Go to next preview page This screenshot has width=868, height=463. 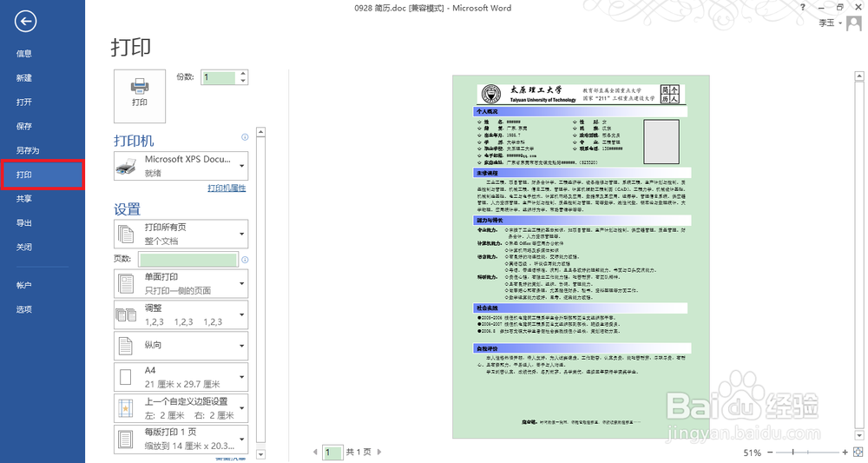coord(380,453)
